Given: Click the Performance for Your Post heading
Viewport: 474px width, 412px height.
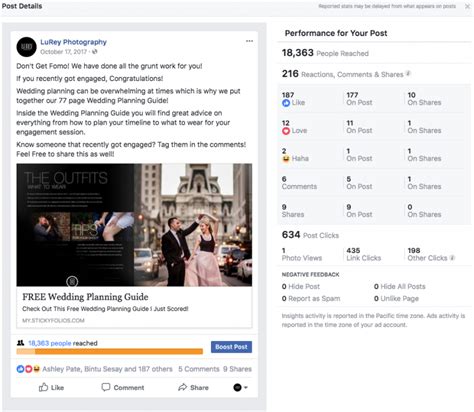Looking at the screenshot, I should click(x=336, y=33).
